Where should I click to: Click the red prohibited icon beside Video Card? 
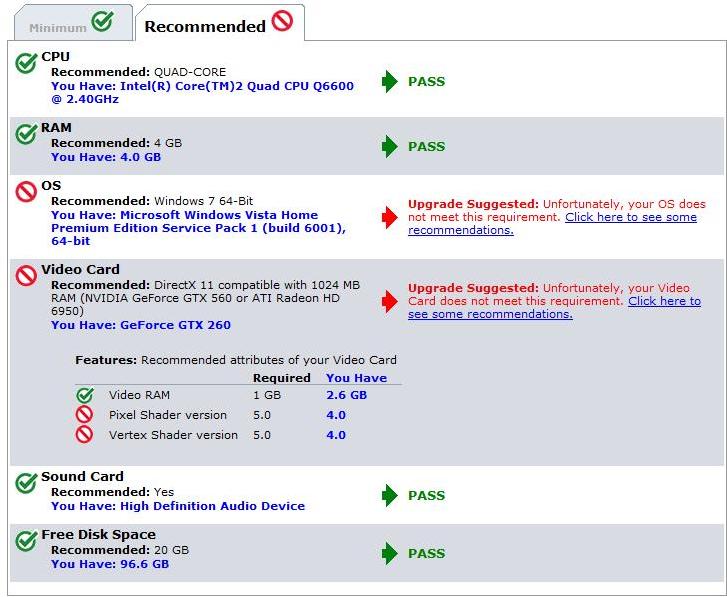[26, 275]
